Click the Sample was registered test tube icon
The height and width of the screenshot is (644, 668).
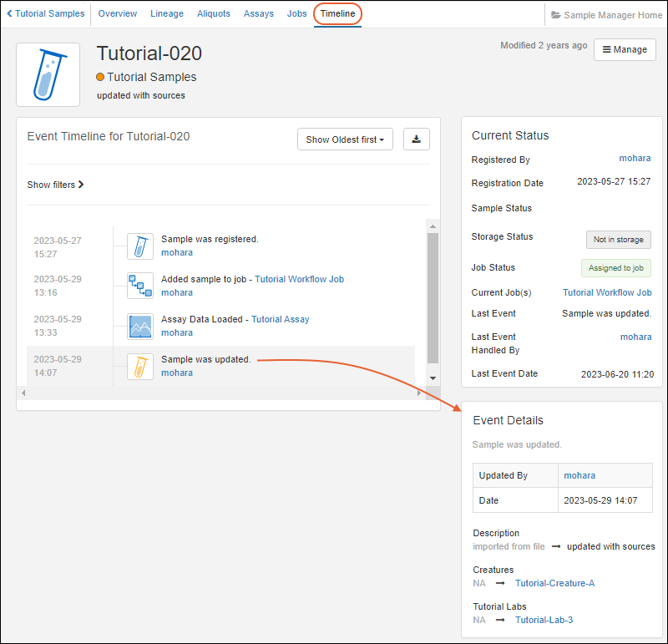[140, 246]
